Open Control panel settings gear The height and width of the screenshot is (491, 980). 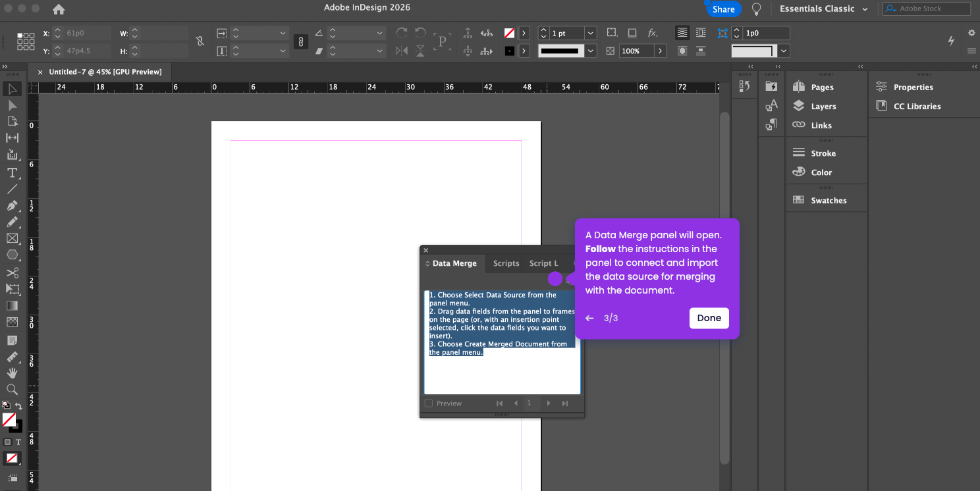click(971, 32)
